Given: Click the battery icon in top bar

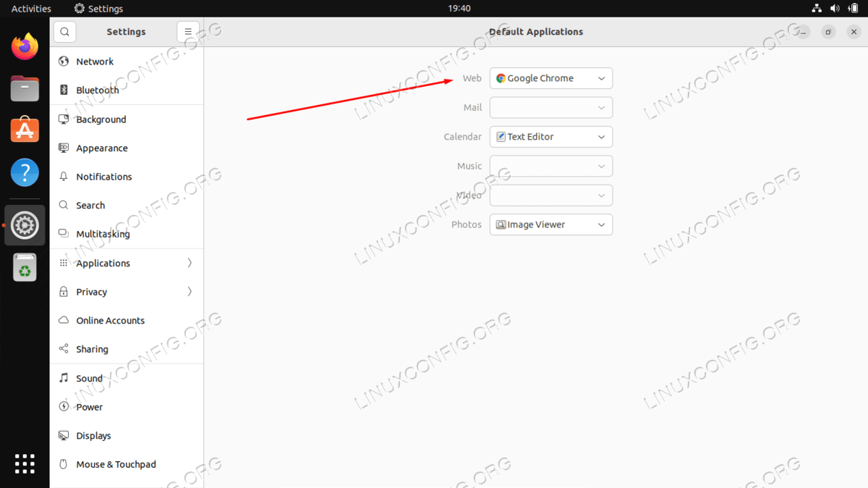Looking at the screenshot, I should [x=853, y=9].
